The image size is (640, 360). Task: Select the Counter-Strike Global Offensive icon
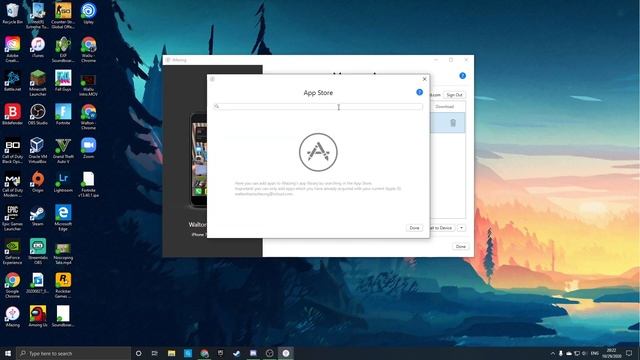[63, 16]
